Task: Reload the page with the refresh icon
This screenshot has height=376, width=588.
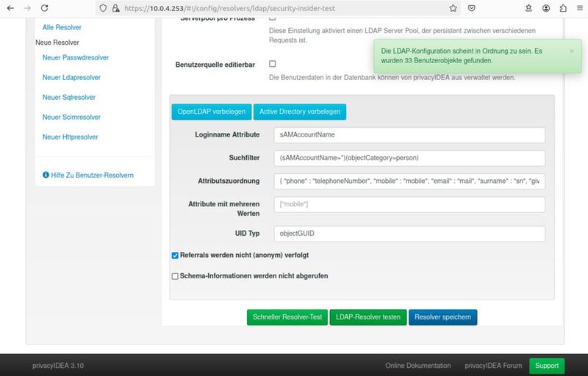Action: pyautogui.click(x=44, y=8)
